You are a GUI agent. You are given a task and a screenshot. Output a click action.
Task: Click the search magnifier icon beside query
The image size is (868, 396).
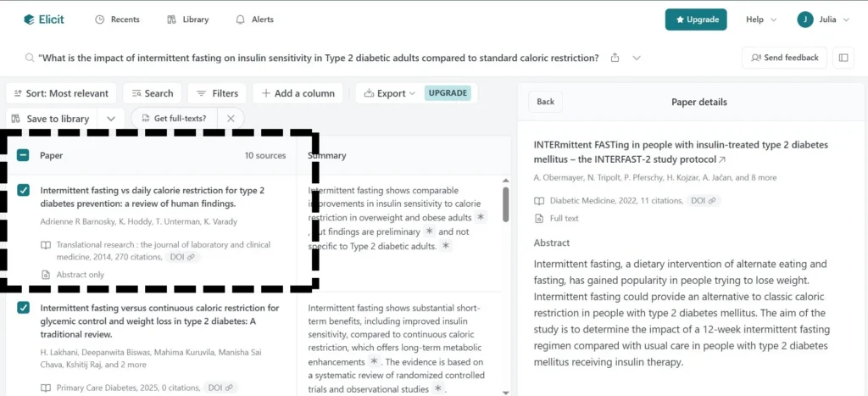click(30, 58)
